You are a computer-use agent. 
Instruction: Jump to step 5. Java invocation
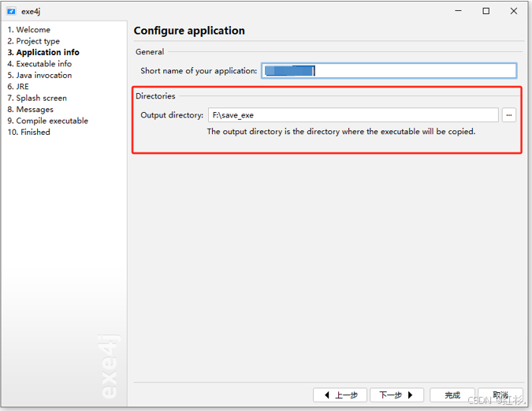pos(39,75)
